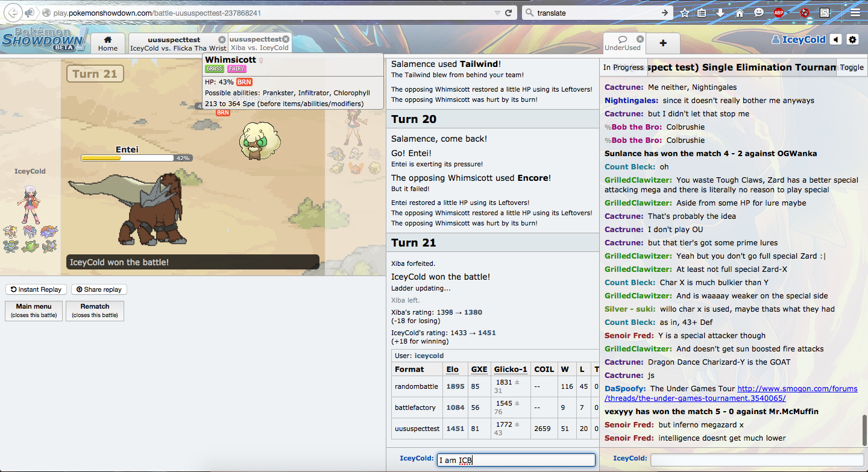Click the tournament Toggle button
Image resolution: width=868 pixels, height=472 pixels.
852,68
